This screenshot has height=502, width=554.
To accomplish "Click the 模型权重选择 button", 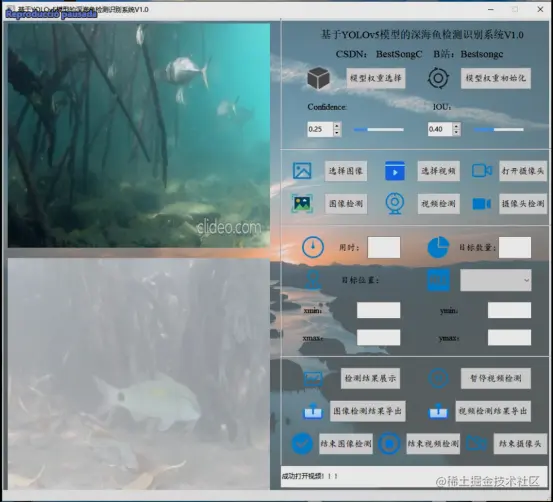I will point(376,78).
